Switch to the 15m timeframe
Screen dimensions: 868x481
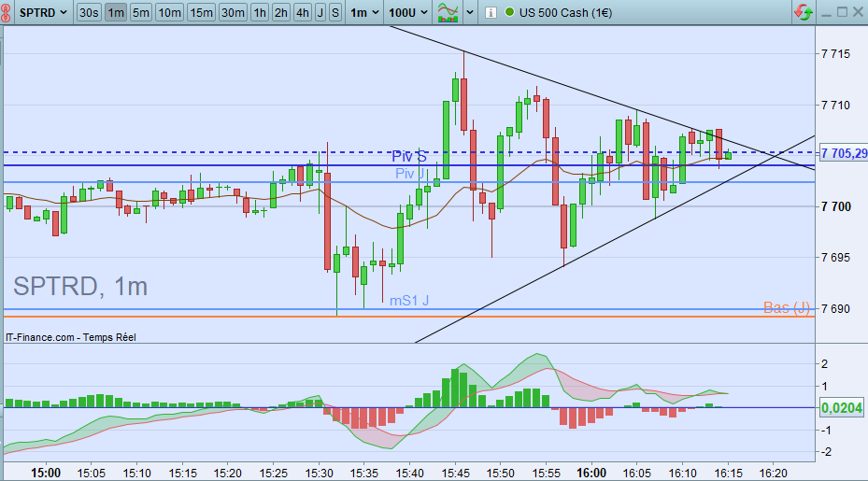201,12
